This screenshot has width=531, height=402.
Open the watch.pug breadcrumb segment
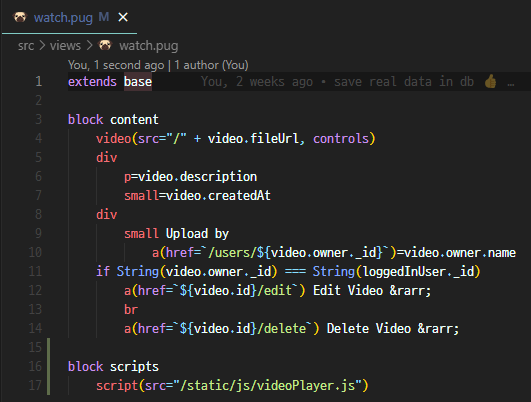point(149,46)
